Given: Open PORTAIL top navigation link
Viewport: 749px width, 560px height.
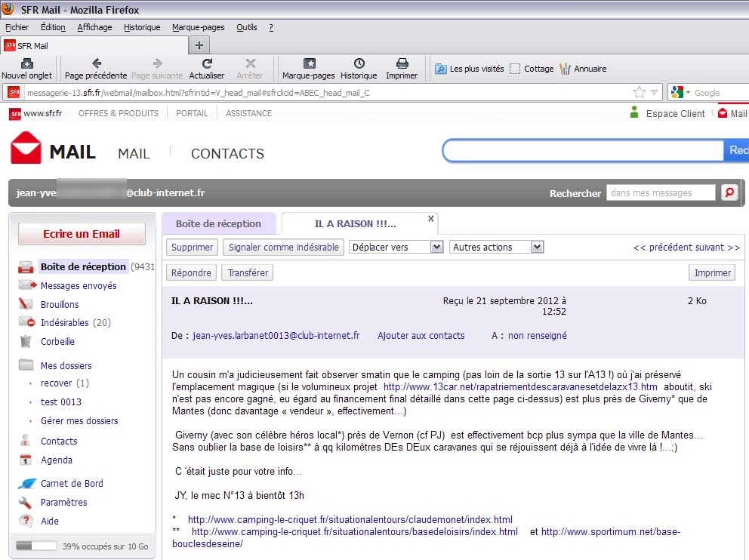Looking at the screenshot, I should tap(192, 113).
